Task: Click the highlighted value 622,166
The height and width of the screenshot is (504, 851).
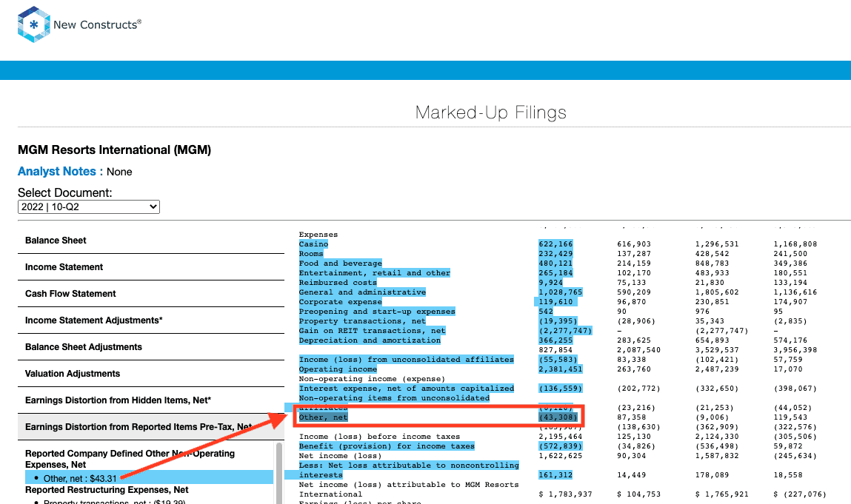Action: (555, 244)
